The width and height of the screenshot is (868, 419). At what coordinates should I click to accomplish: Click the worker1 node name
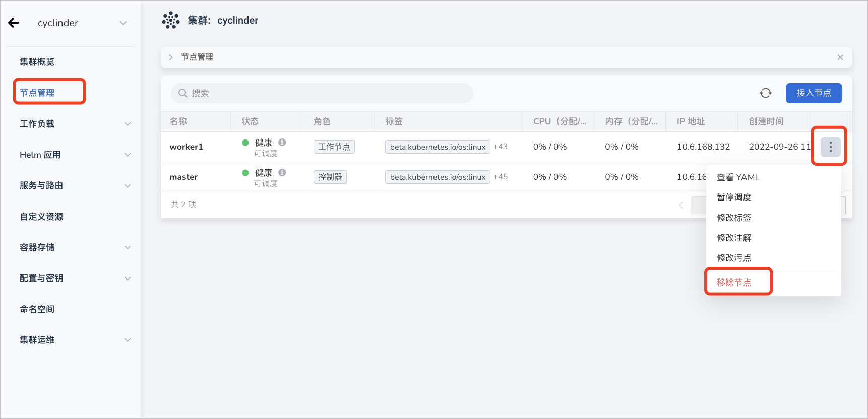[186, 147]
